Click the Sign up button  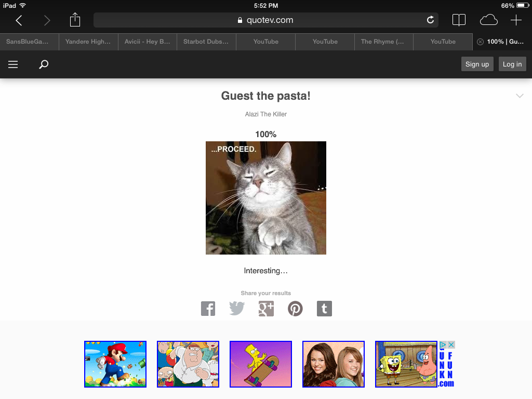pos(477,64)
